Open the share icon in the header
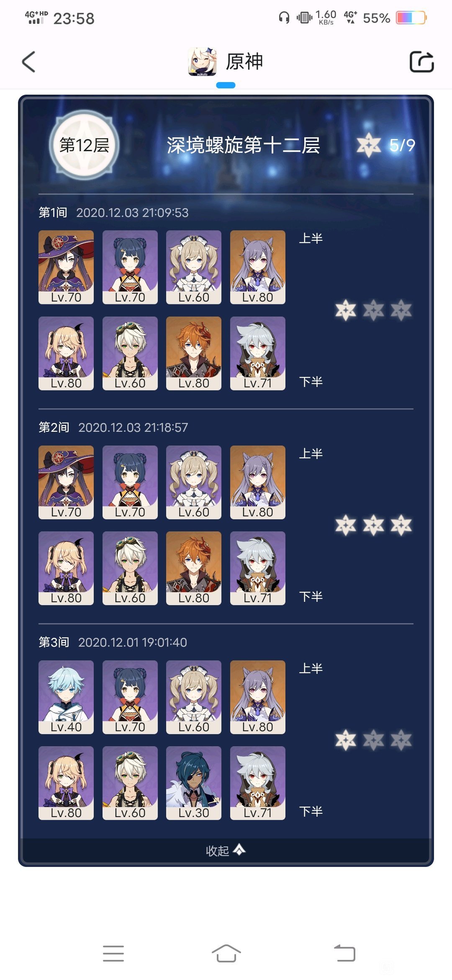Image resolution: width=452 pixels, height=980 pixels. click(421, 62)
